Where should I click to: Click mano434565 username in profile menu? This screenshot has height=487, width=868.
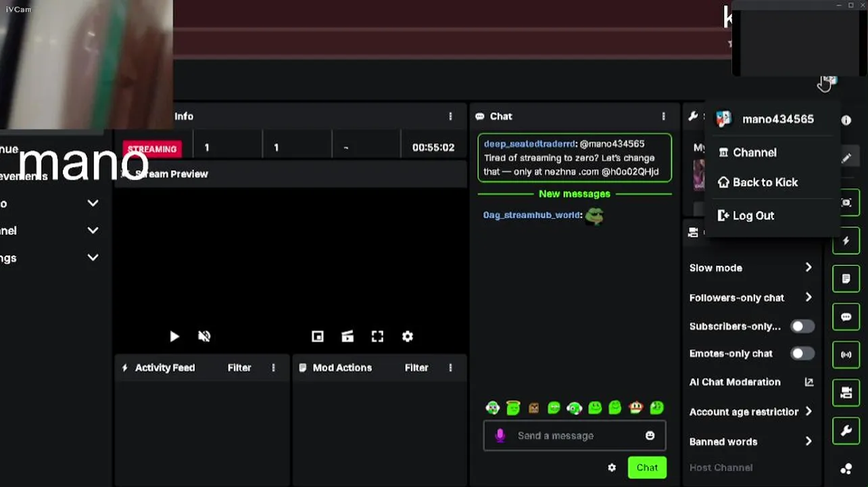[778, 119]
